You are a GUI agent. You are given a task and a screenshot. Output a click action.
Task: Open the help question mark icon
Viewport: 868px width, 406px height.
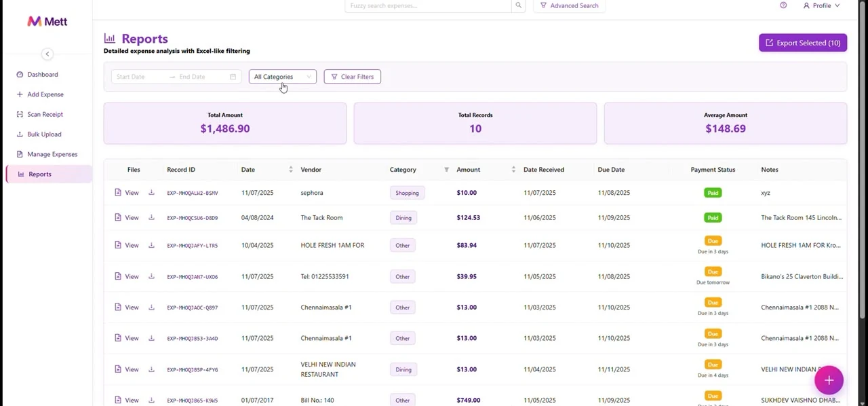click(x=783, y=5)
